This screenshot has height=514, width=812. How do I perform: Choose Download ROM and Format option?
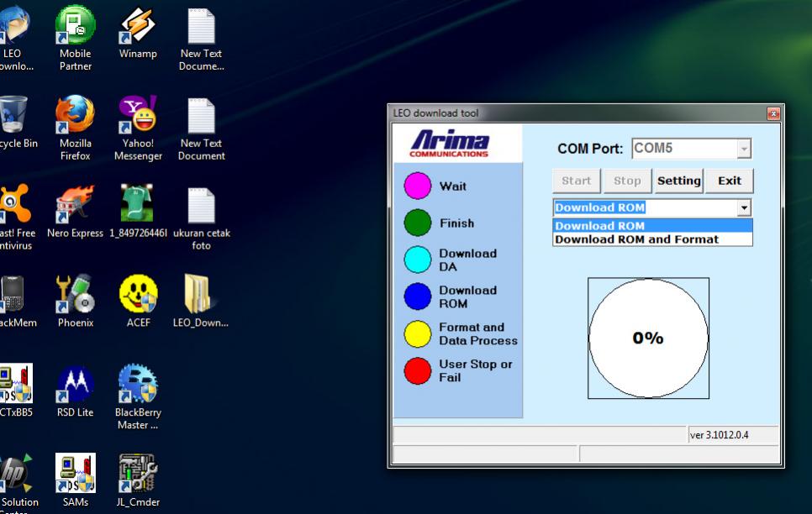(x=652, y=239)
